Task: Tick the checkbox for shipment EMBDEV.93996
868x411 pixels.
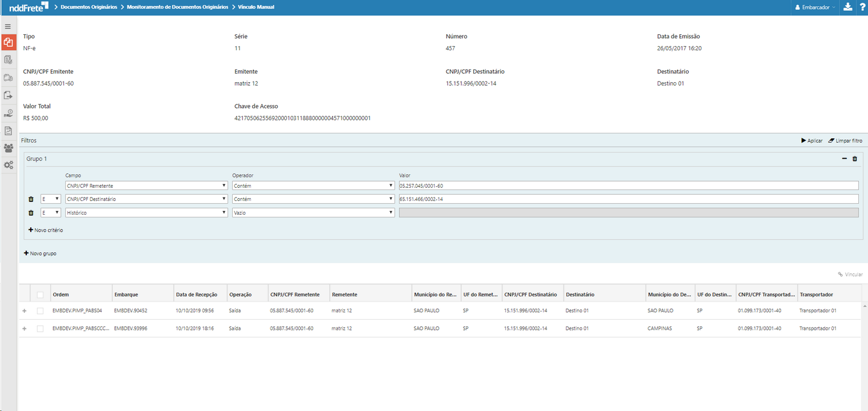Action: 40,329
